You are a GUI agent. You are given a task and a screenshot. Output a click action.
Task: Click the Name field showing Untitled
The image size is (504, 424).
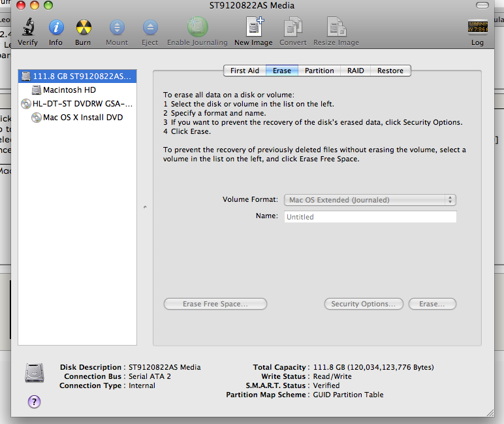(x=370, y=217)
